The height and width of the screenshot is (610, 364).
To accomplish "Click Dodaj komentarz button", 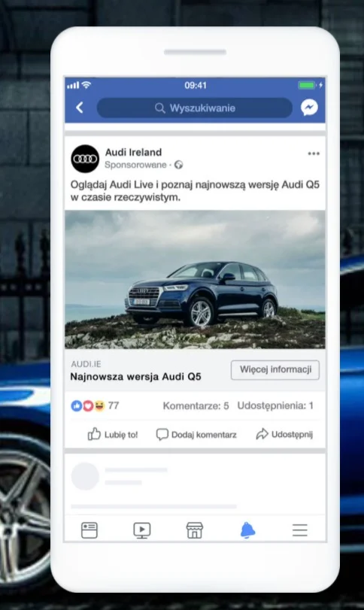I will point(196,434).
